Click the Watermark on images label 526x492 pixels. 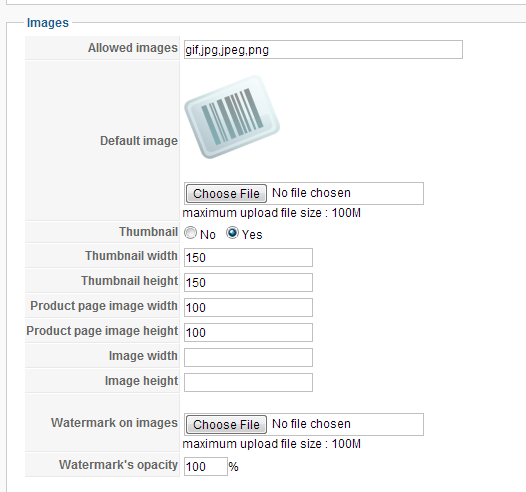coord(114,423)
